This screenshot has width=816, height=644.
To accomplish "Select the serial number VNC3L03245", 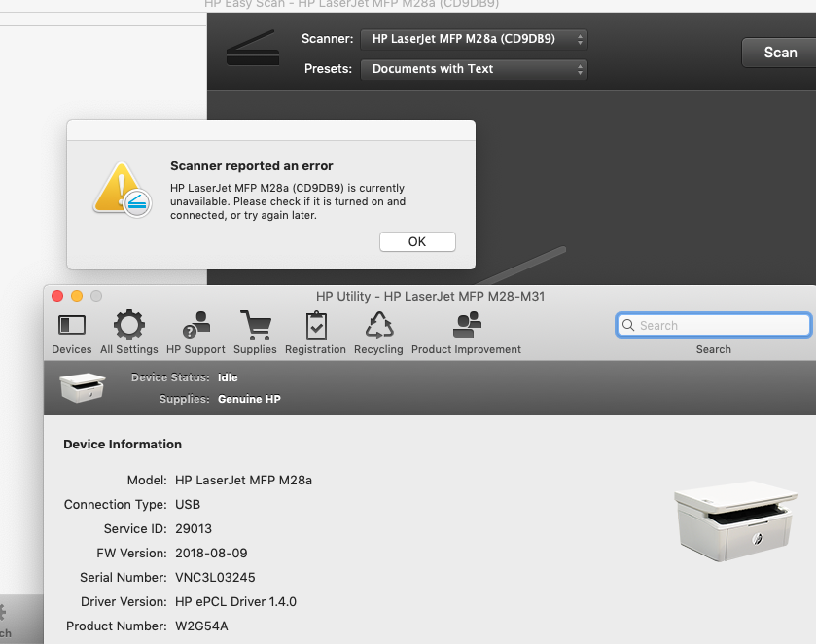I will click(x=215, y=577).
